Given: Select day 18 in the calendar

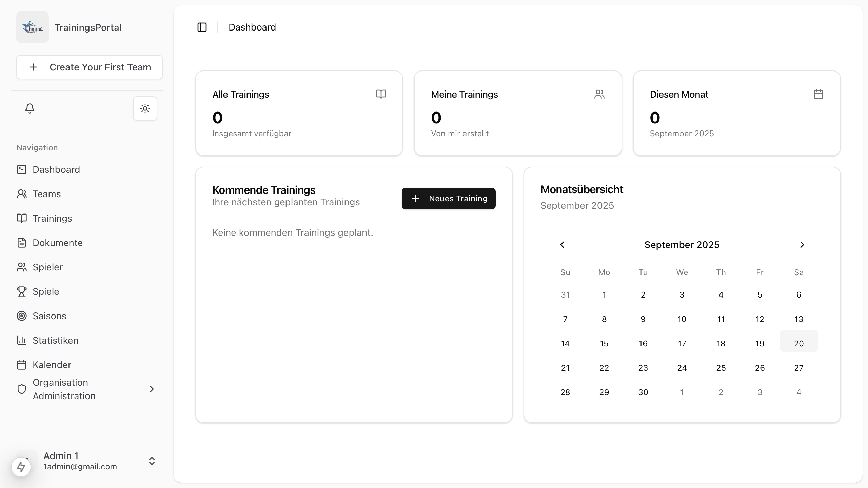Looking at the screenshot, I should coord(721,343).
